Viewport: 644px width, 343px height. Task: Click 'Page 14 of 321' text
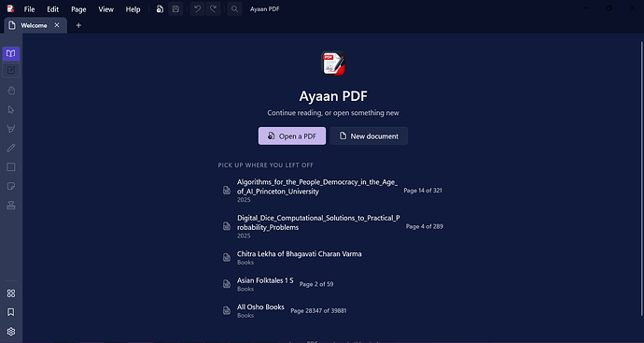(x=423, y=191)
